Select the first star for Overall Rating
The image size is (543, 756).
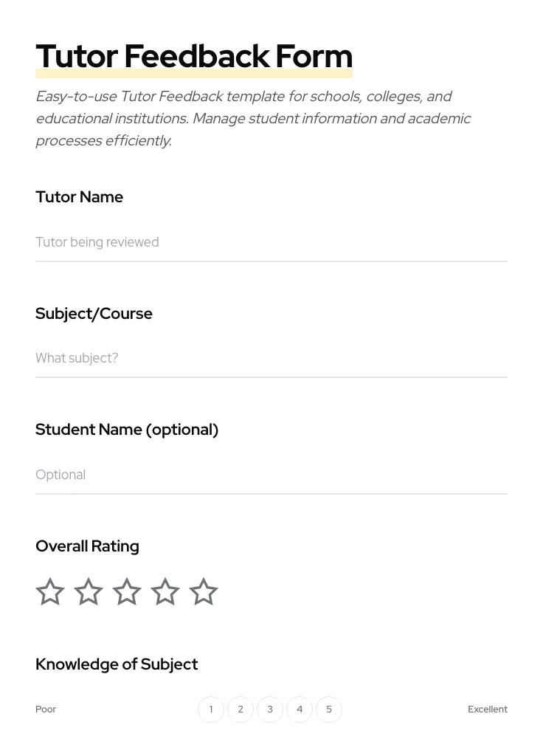point(50,591)
